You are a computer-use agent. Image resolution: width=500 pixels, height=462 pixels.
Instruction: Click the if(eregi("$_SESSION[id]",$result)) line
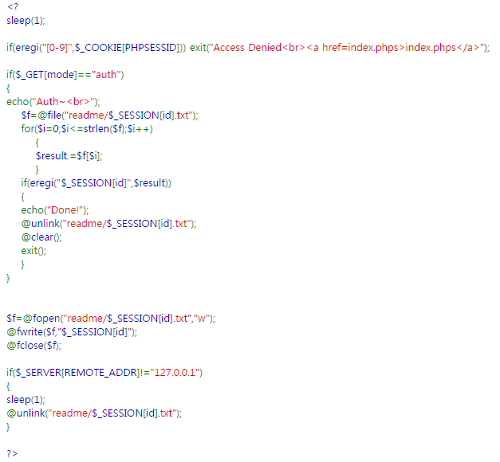pyautogui.click(x=96, y=183)
